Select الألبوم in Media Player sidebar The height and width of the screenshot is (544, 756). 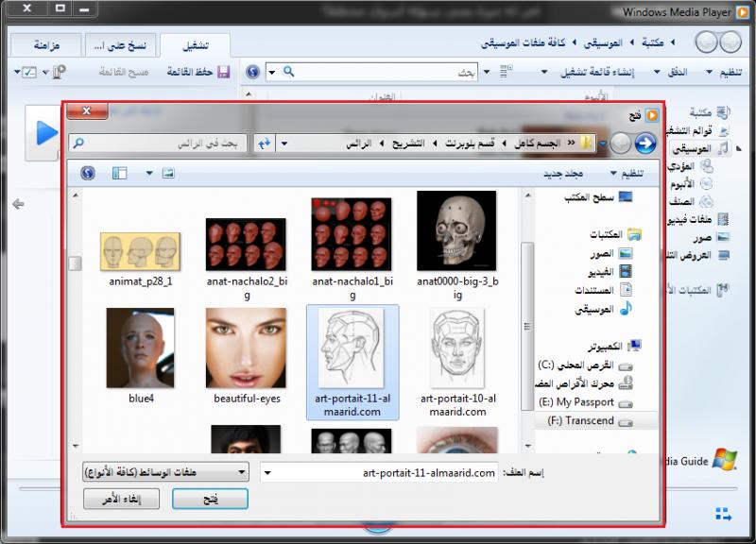(691, 183)
